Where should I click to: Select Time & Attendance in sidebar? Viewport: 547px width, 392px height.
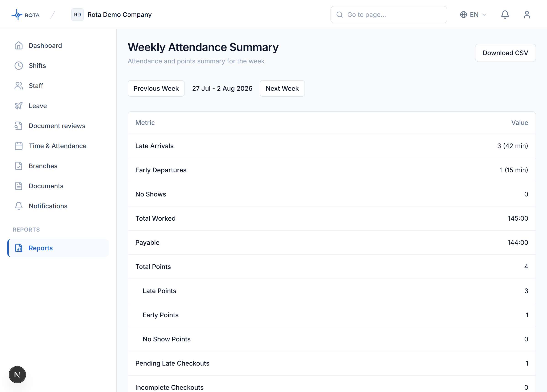58,146
